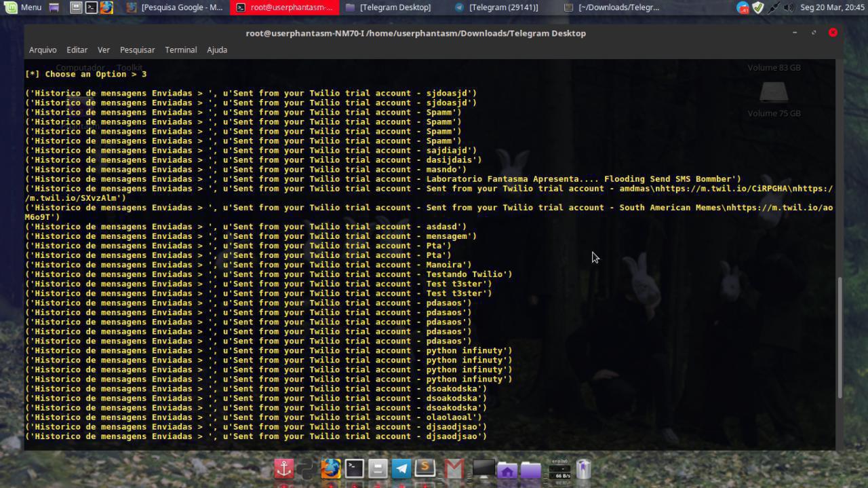This screenshot has height=488, width=868.
Task: Open the Terminal menu
Action: (180, 50)
